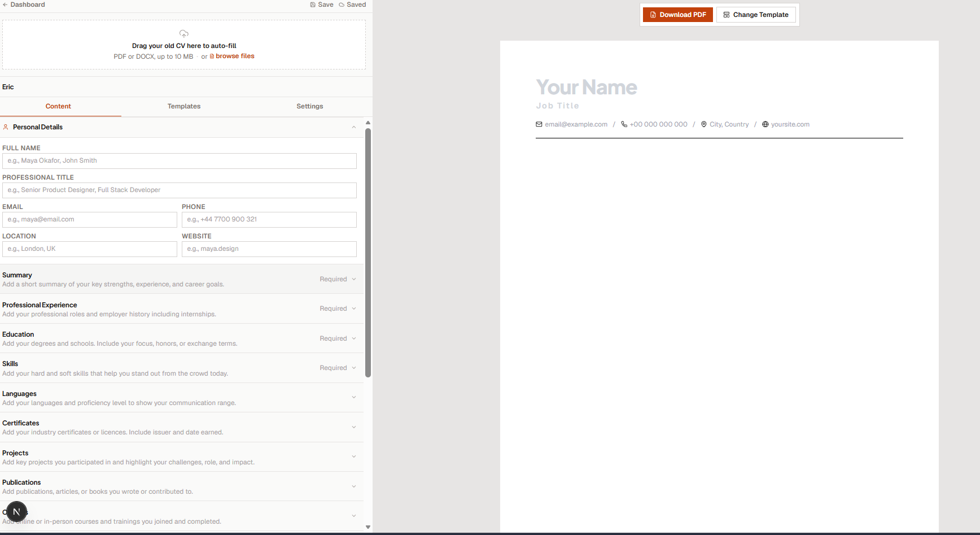Switch to the Templates tab

(x=184, y=106)
